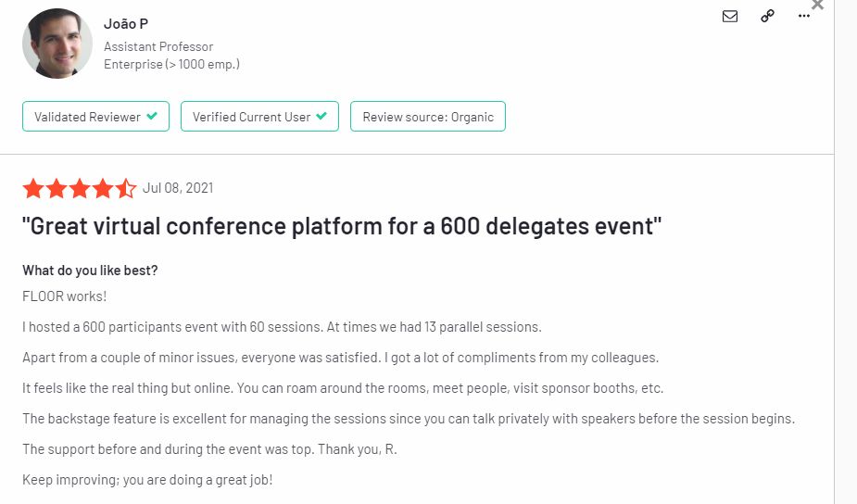
Task: Click the 'What do you like best?' heading
Action: (90, 271)
